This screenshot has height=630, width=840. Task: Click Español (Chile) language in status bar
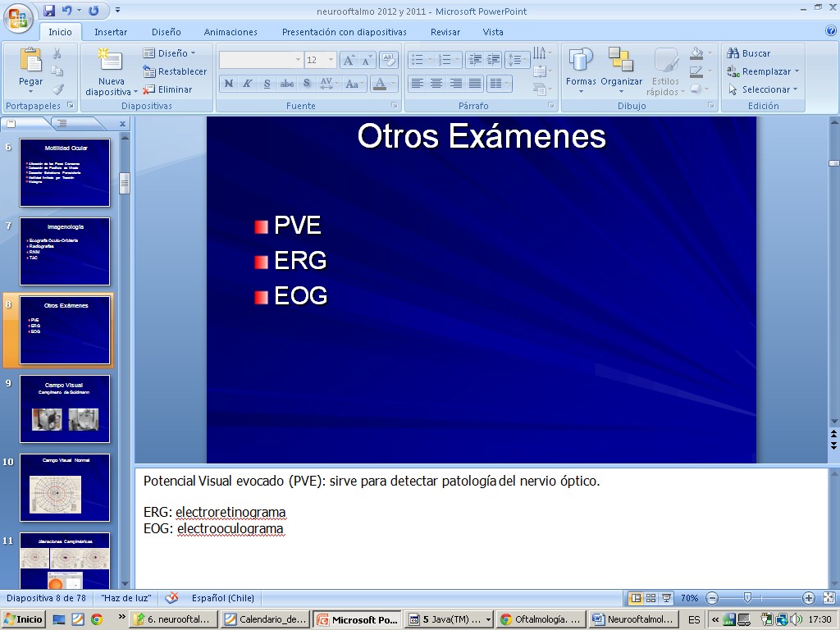pos(222,598)
